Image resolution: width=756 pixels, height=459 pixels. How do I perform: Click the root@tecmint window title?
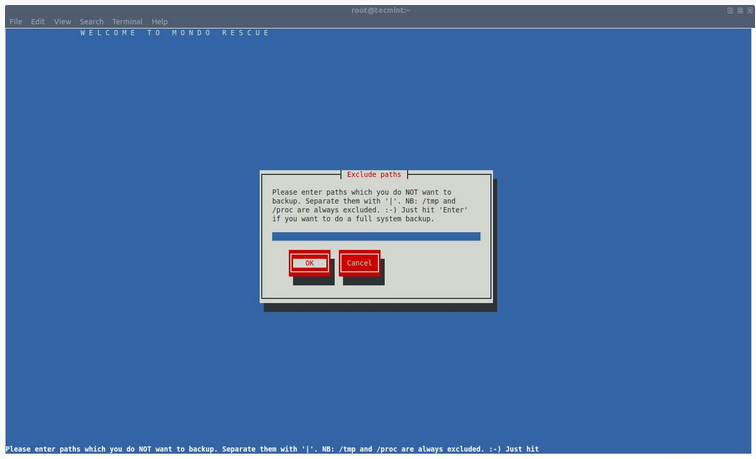(x=377, y=9)
